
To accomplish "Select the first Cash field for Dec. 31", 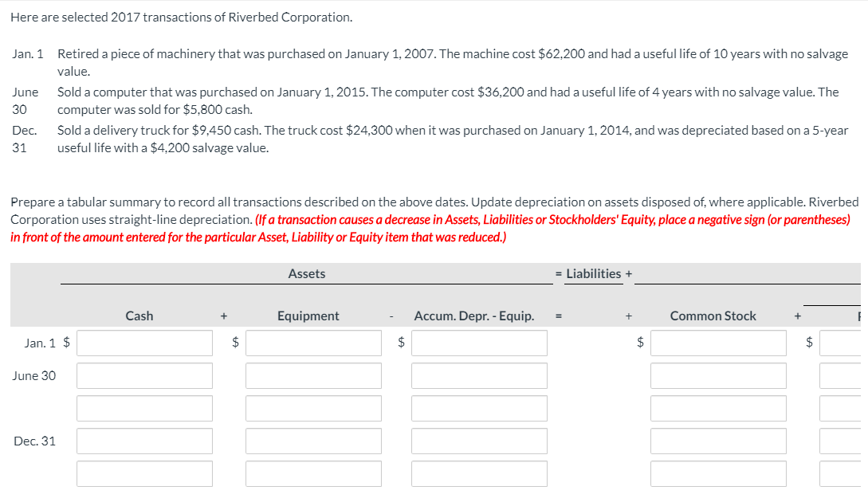I will pos(143,441).
